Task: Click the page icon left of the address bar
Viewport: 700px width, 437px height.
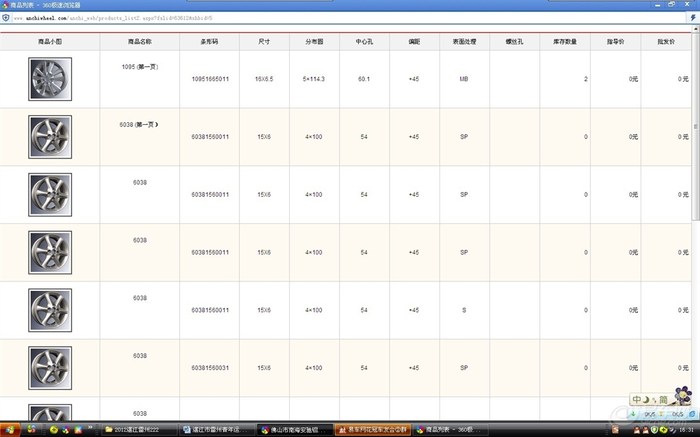Action: coord(6,18)
